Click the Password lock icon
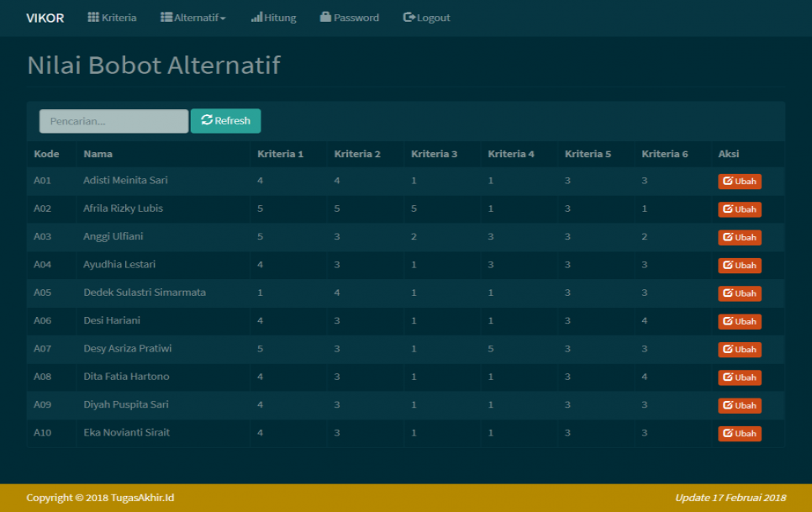This screenshot has width=812, height=512. [325, 18]
